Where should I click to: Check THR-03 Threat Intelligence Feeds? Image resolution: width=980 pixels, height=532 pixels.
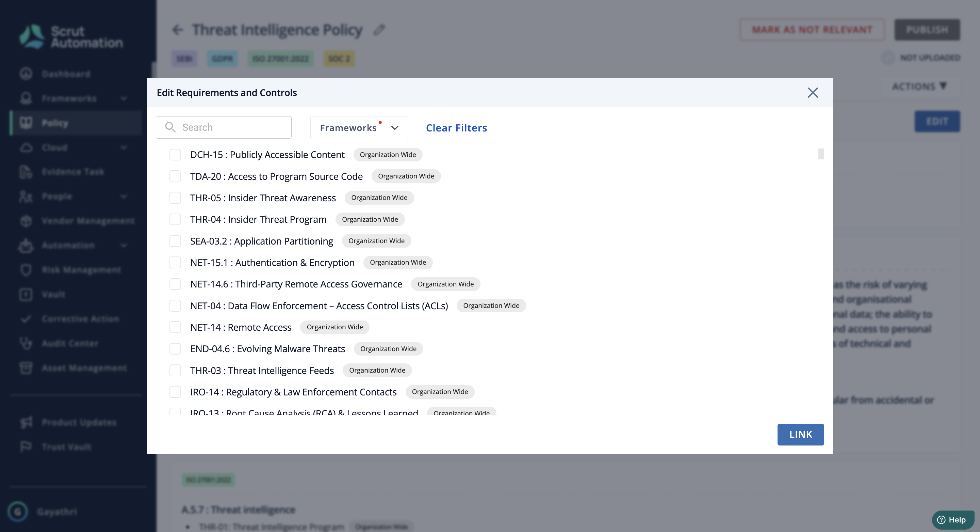pos(175,370)
